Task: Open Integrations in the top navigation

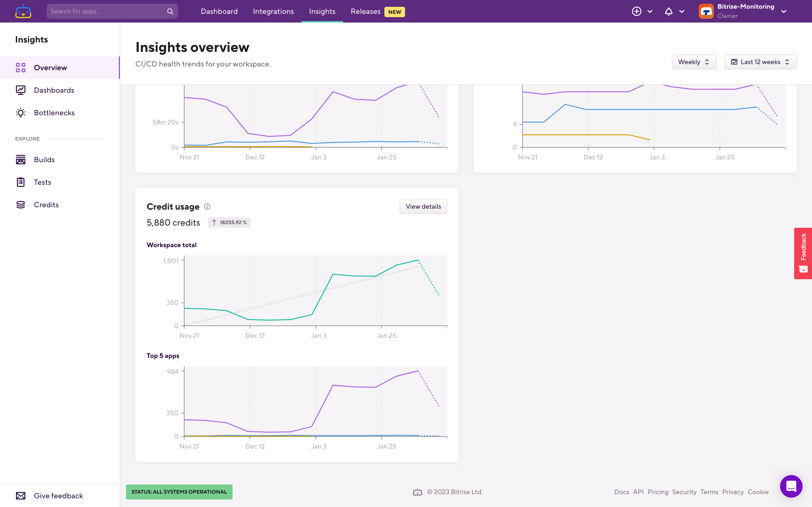Action: [273, 12]
